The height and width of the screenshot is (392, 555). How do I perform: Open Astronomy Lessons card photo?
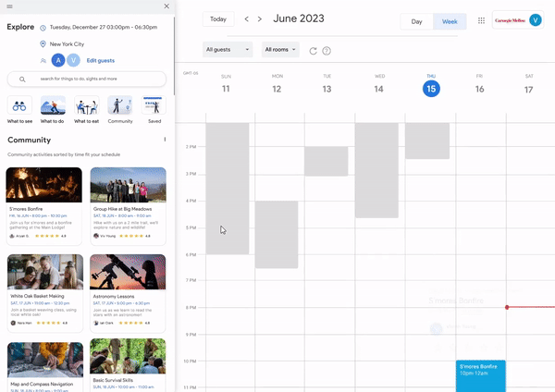pos(128,272)
